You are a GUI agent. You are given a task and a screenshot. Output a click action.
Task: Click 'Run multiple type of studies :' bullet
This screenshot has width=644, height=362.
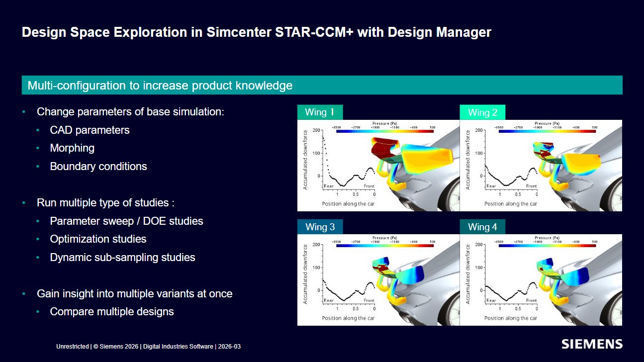coord(105,203)
